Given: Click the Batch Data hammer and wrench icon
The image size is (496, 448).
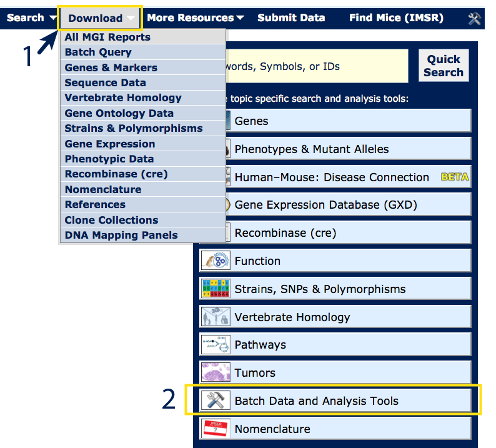Looking at the screenshot, I should 216,401.
